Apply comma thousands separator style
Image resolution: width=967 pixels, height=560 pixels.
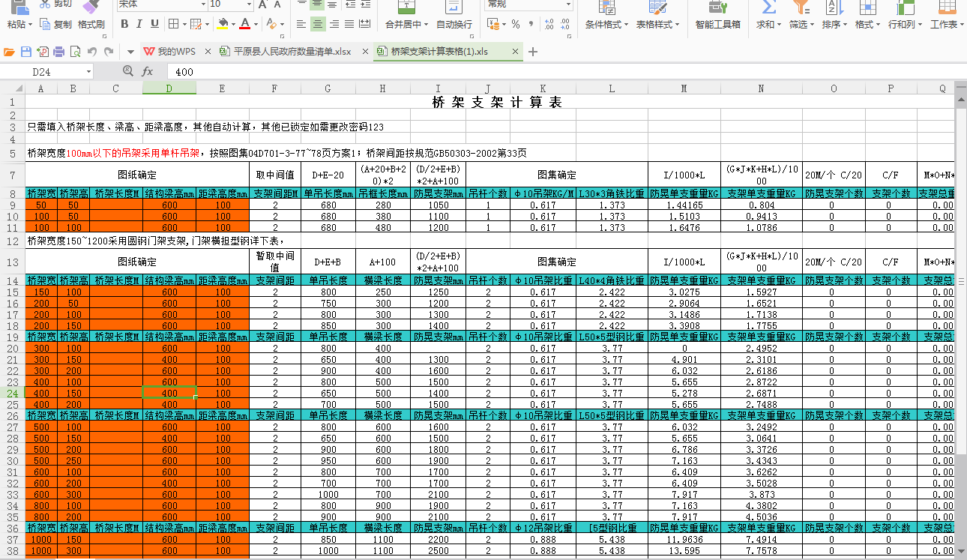pos(531,24)
